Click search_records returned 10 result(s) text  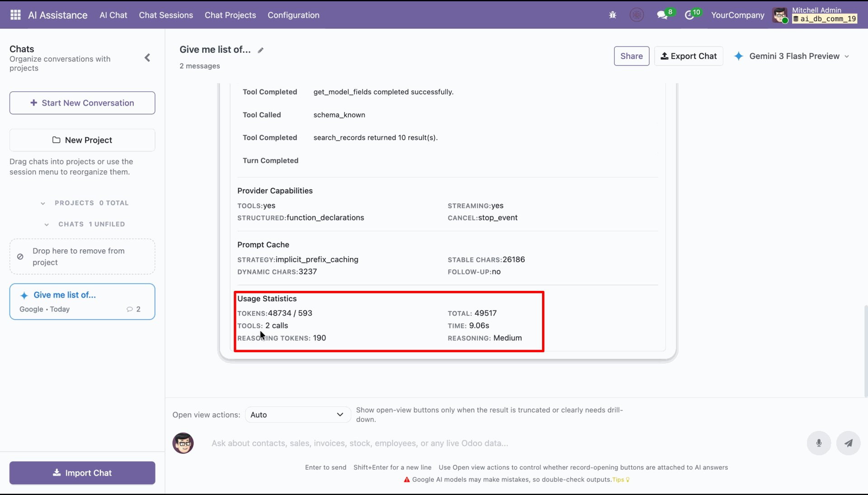[375, 138]
